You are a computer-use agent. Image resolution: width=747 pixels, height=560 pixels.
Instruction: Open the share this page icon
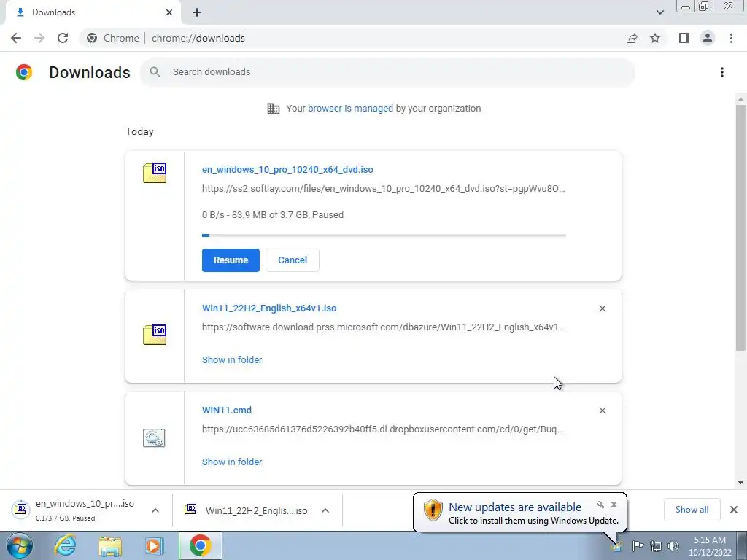632,38
